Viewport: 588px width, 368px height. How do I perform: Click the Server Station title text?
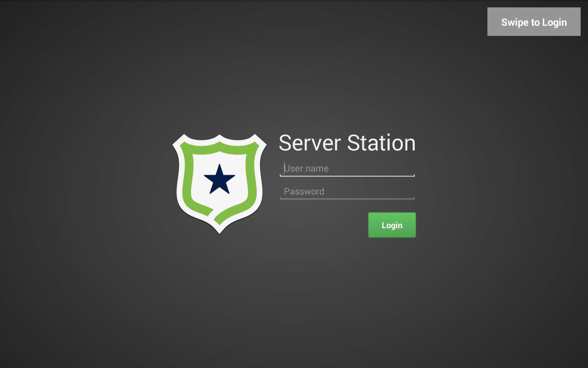coord(347,143)
